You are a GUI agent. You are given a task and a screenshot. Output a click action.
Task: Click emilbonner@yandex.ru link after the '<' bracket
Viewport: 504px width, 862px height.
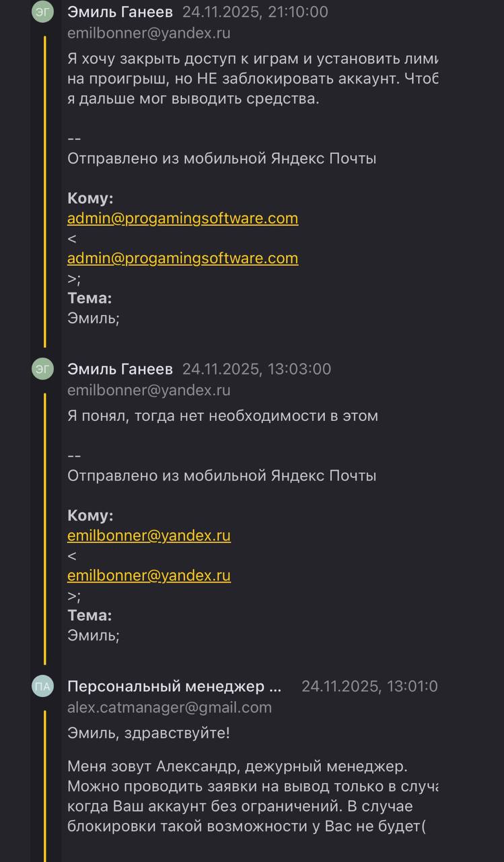[x=149, y=575]
